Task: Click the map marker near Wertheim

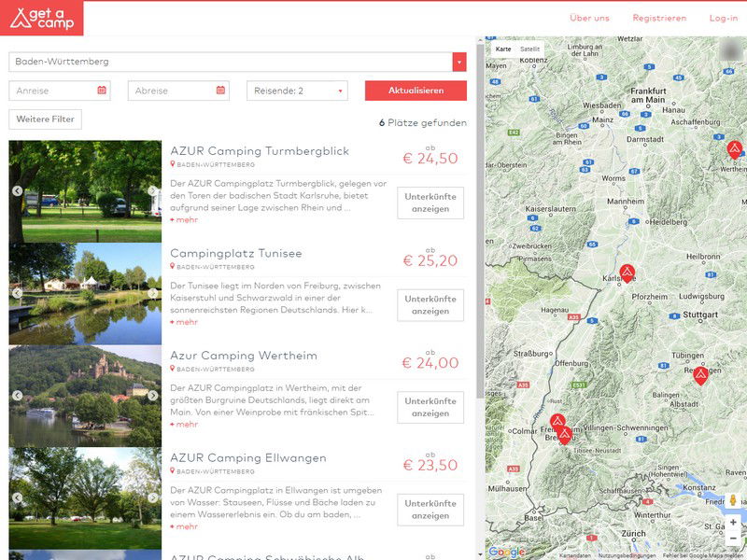Action: [734, 149]
